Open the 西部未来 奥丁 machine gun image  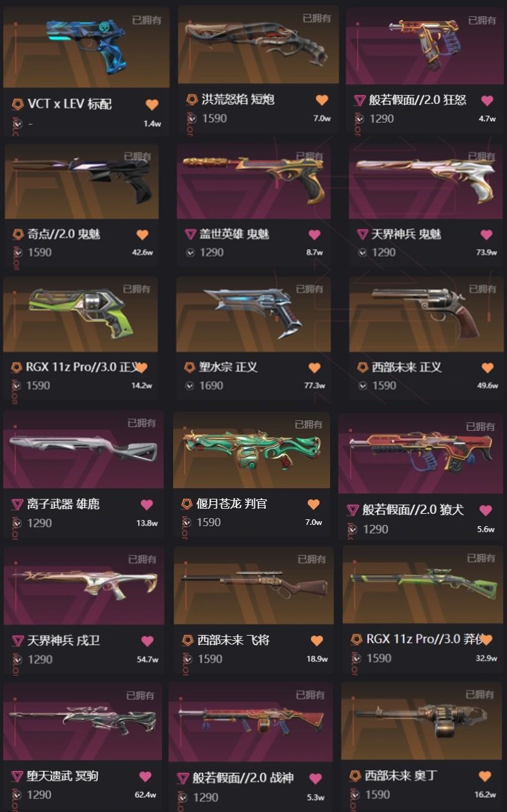[x=421, y=720]
